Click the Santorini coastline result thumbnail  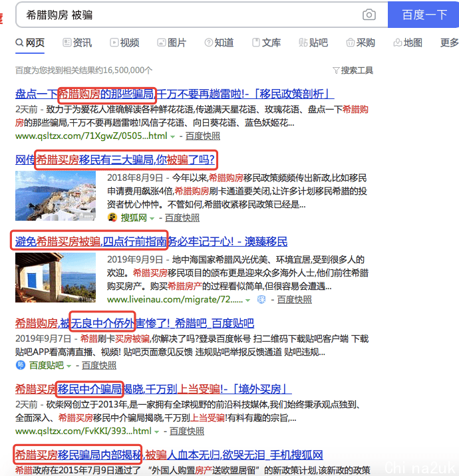[56, 195]
